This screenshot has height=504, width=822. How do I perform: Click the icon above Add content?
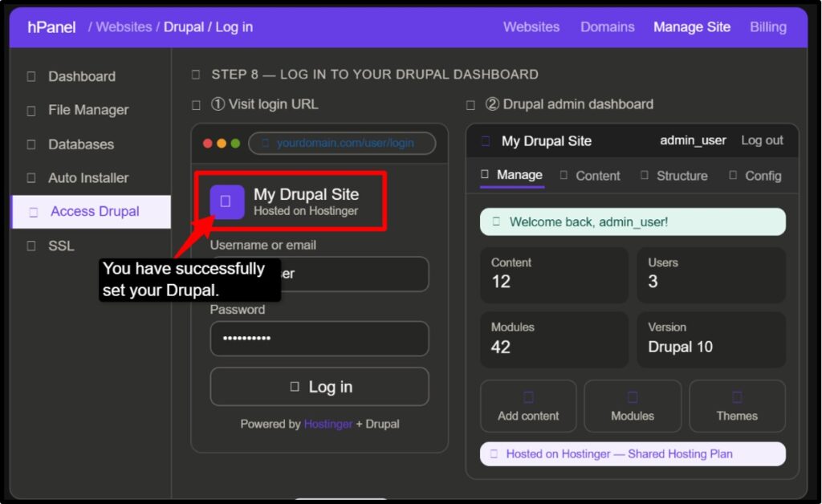click(x=528, y=397)
